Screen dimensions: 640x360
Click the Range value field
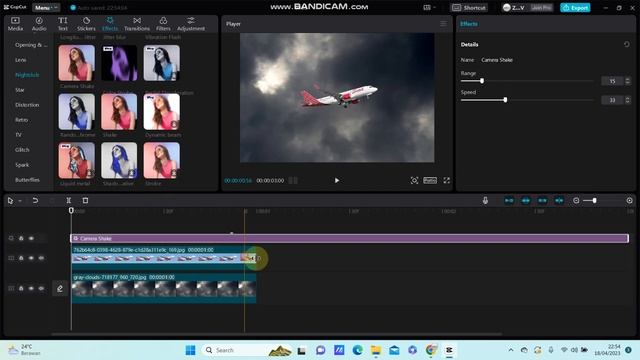[x=612, y=81]
